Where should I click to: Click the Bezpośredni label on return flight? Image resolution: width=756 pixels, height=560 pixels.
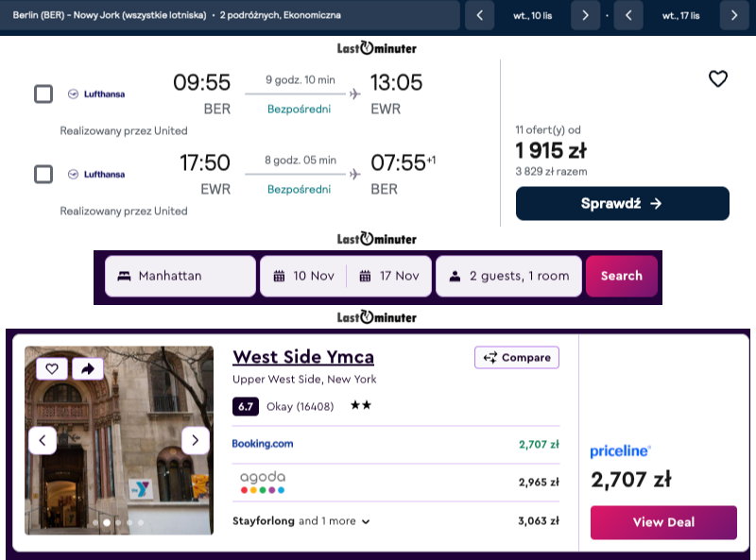click(299, 190)
